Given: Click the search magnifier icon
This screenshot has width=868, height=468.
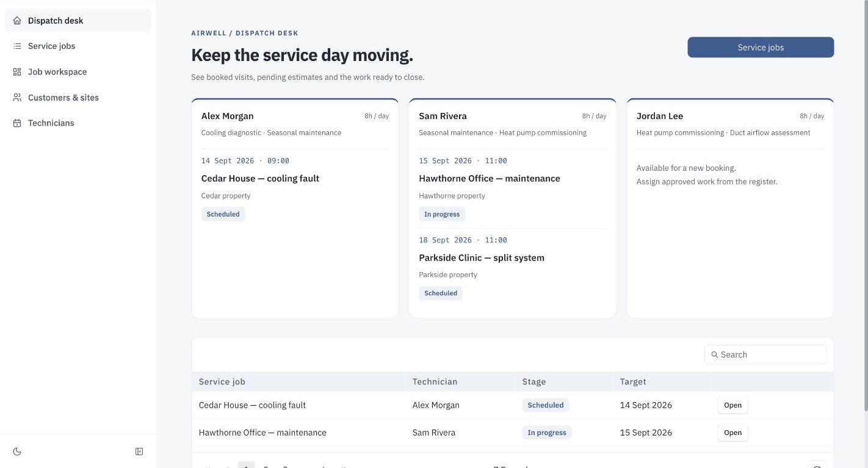Looking at the screenshot, I should pyautogui.click(x=715, y=355).
